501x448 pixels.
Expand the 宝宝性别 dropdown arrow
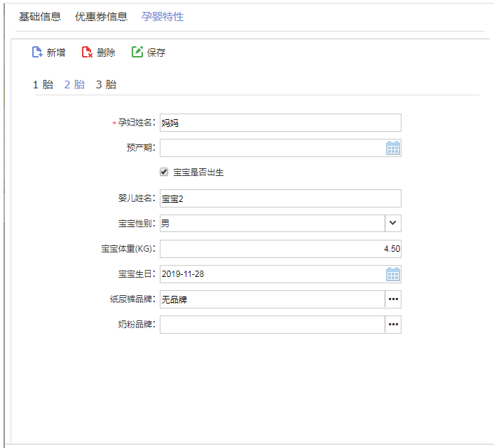393,224
